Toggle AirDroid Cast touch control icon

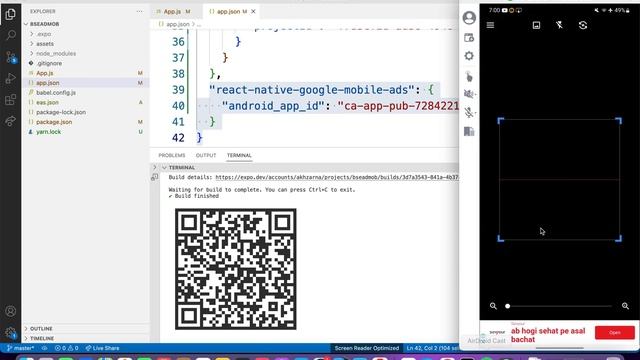[469, 76]
